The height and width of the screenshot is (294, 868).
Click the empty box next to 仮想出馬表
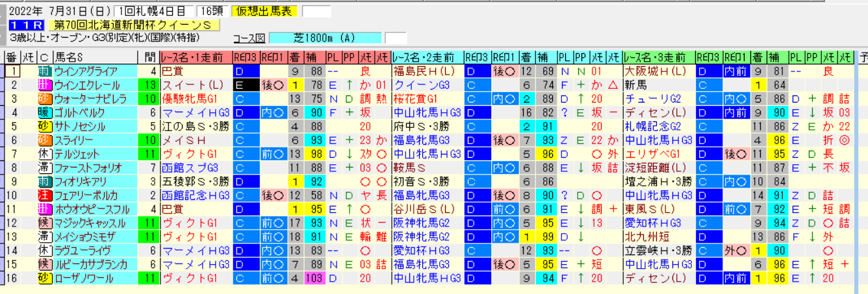(x=316, y=11)
